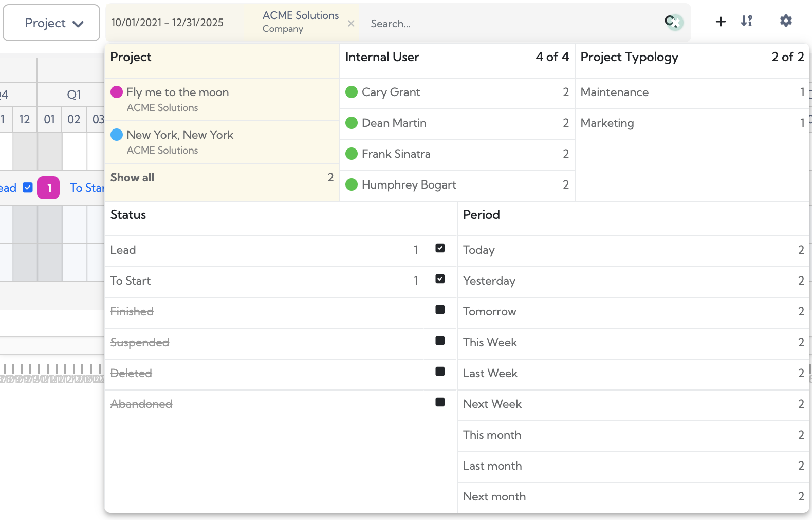Enable the Abandoned status checkbox
Image resolution: width=812 pixels, height=520 pixels.
(x=440, y=402)
